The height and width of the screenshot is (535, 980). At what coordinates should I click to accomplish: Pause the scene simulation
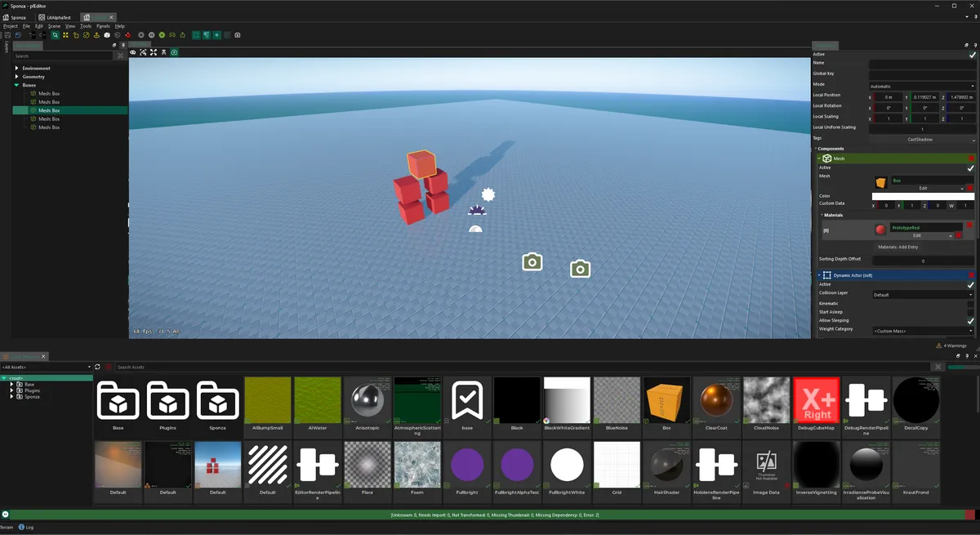click(151, 35)
